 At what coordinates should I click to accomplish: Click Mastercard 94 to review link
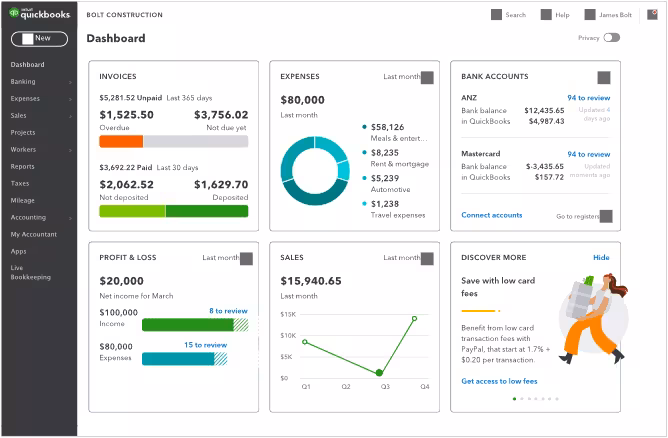tap(589, 154)
